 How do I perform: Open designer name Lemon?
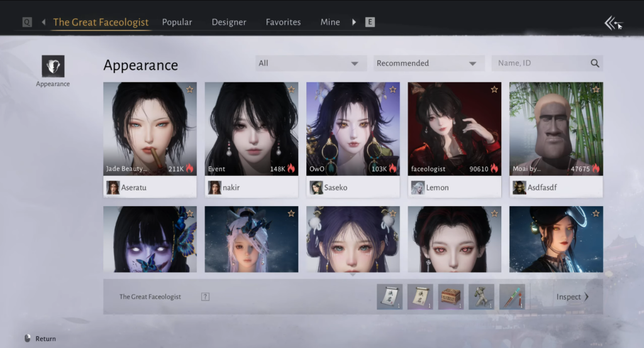[438, 188]
